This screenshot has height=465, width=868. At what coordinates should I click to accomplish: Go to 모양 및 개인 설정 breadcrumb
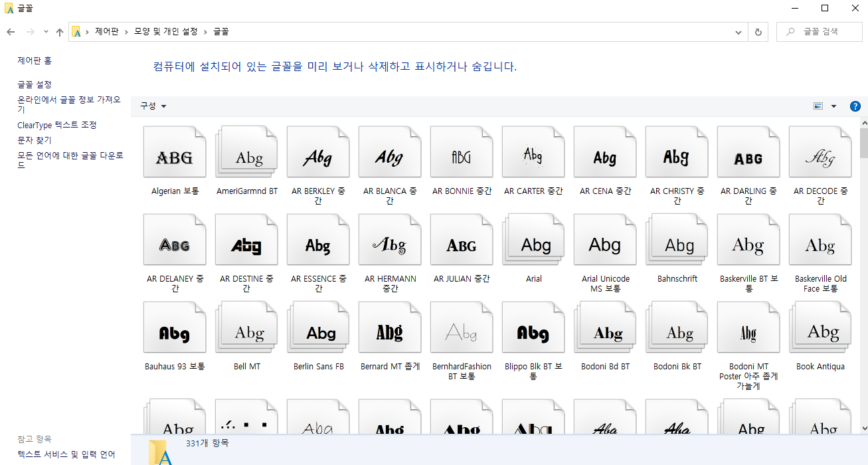click(166, 32)
